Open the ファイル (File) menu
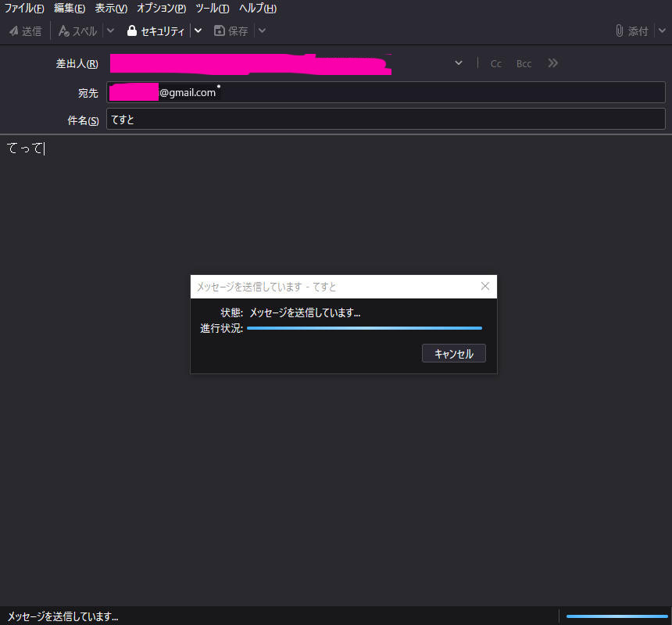Image resolution: width=672 pixels, height=625 pixels. click(x=24, y=9)
